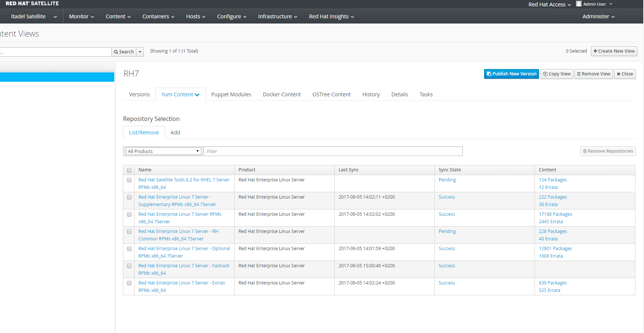Open the 124 Packages link

pyautogui.click(x=553, y=180)
